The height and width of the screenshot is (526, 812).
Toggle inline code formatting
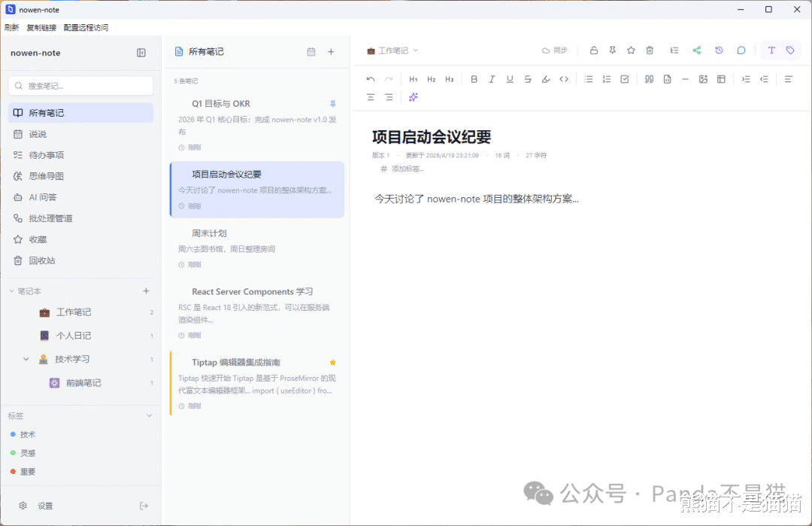point(564,79)
